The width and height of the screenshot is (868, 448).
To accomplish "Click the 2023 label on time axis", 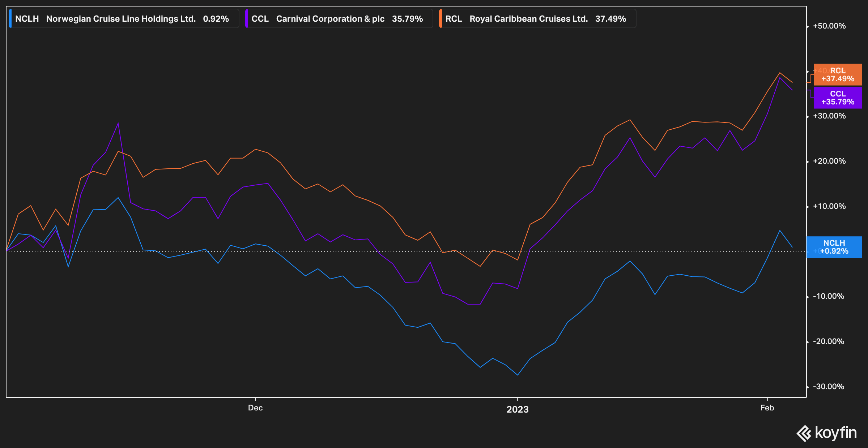I will pos(518,409).
